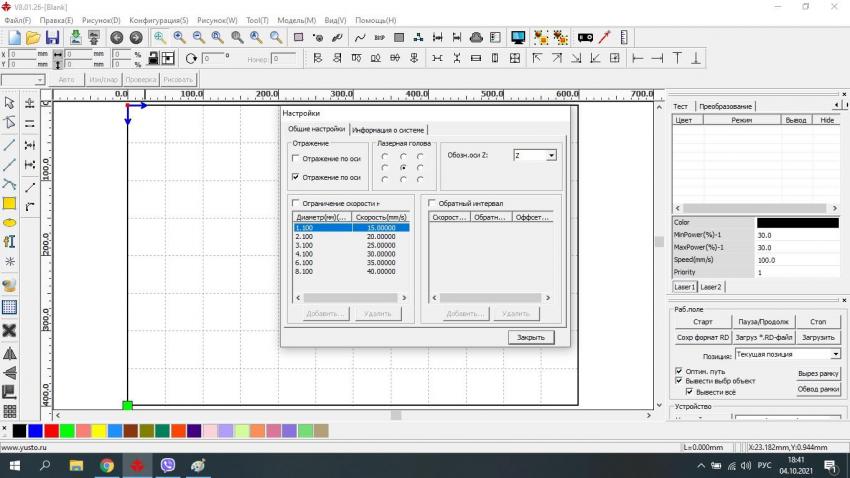Uncheck 'Оптим. путь' checkbox
Screen dimensions: 850x478
click(x=679, y=370)
